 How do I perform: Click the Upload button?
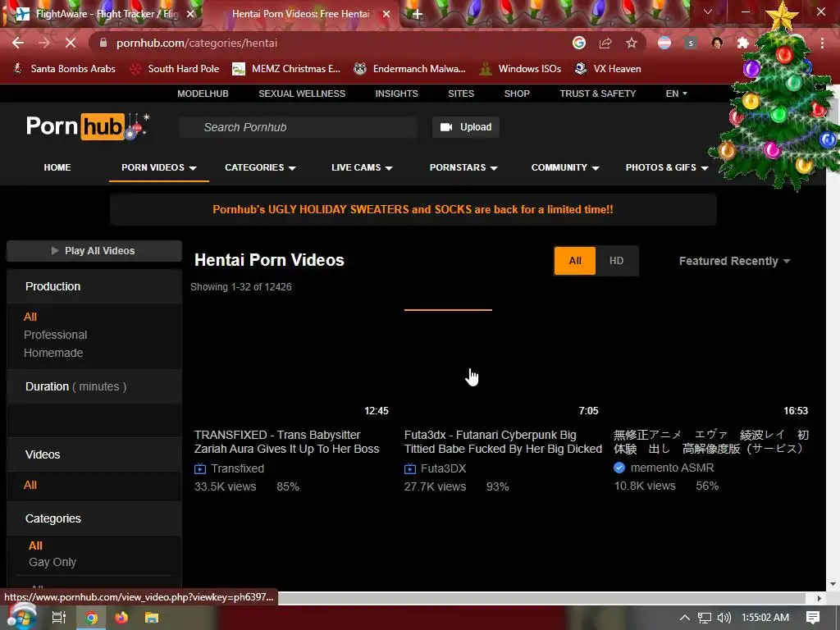466,127
